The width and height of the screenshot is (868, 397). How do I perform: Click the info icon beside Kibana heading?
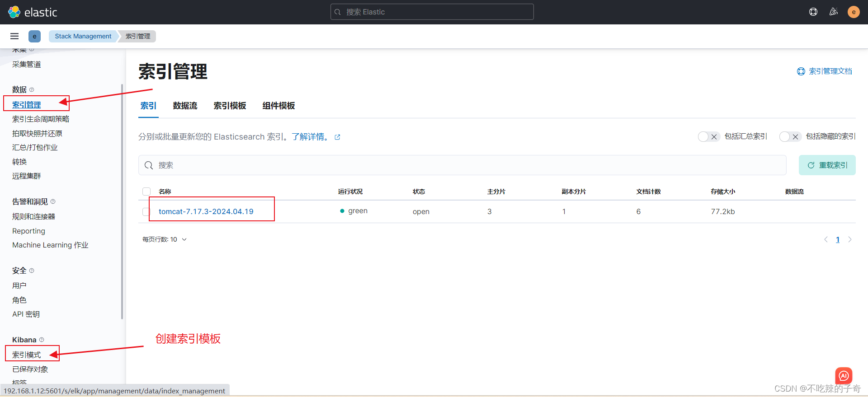[x=42, y=340]
